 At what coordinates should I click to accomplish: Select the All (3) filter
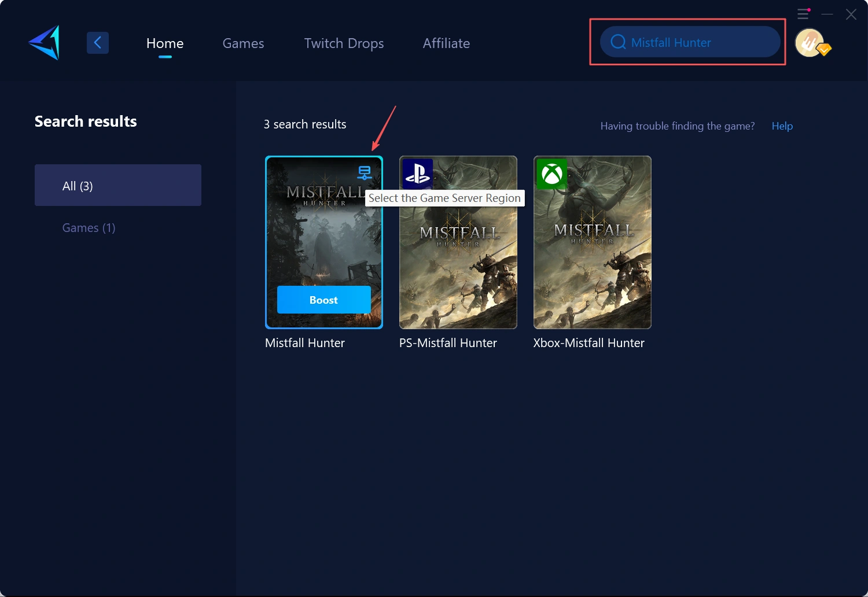(x=118, y=185)
